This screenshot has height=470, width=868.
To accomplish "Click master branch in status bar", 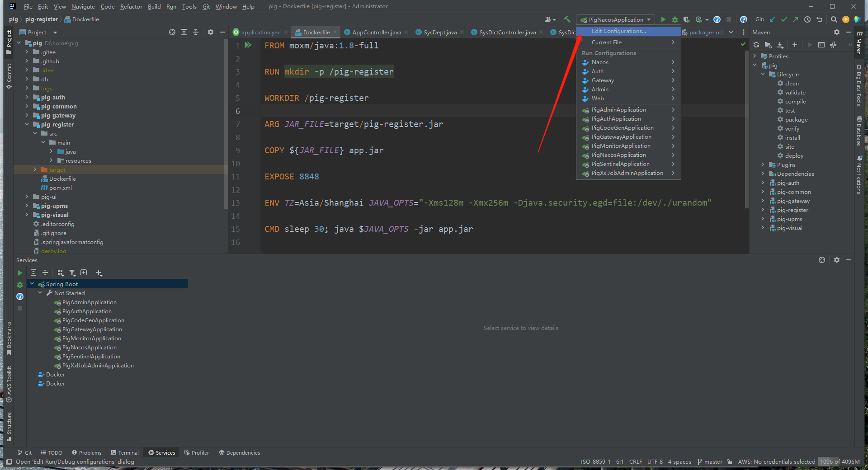I will click(710, 461).
